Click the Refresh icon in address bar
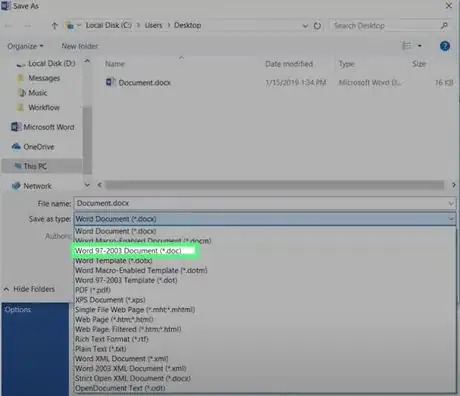460x396 pixels. (x=317, y=26)
